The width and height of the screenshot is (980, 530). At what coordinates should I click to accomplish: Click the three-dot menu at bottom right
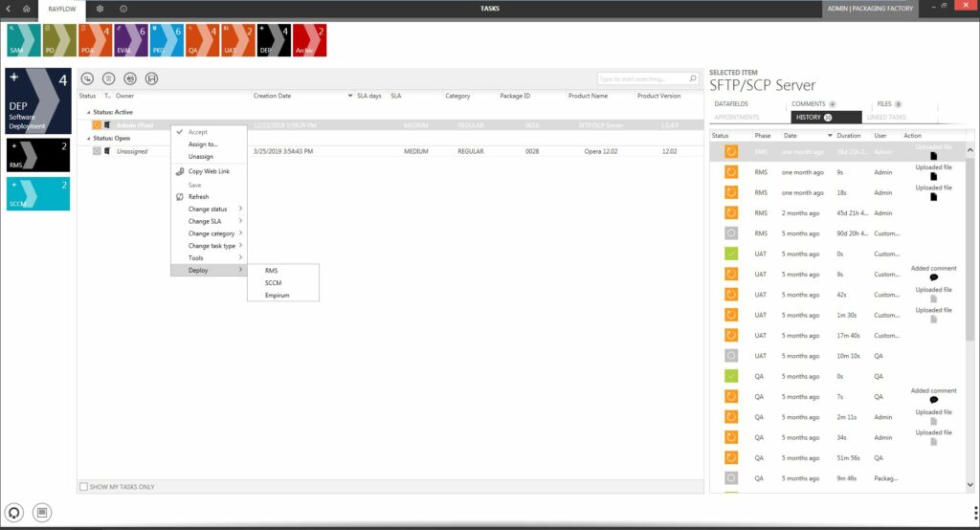point(975,513)
